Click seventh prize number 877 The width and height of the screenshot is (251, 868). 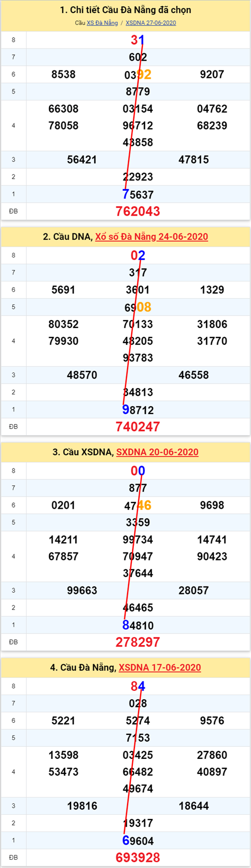pos(138,488)
